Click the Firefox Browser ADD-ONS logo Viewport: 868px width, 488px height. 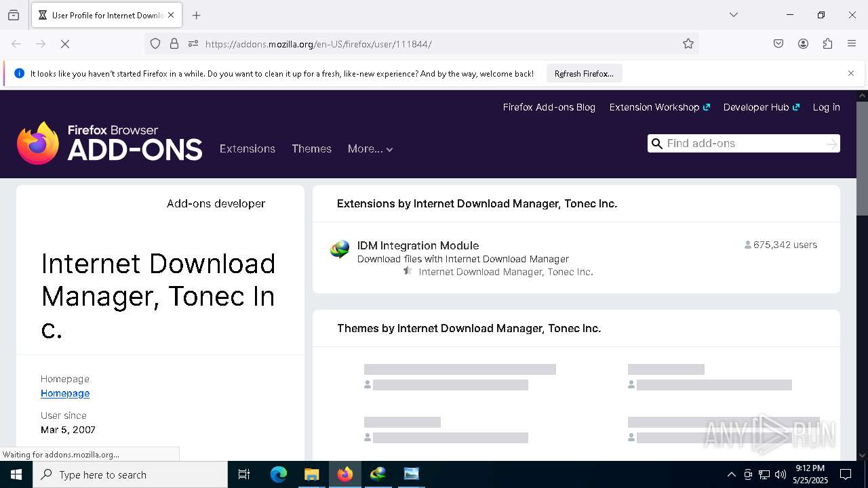click(x=109, y=143)
